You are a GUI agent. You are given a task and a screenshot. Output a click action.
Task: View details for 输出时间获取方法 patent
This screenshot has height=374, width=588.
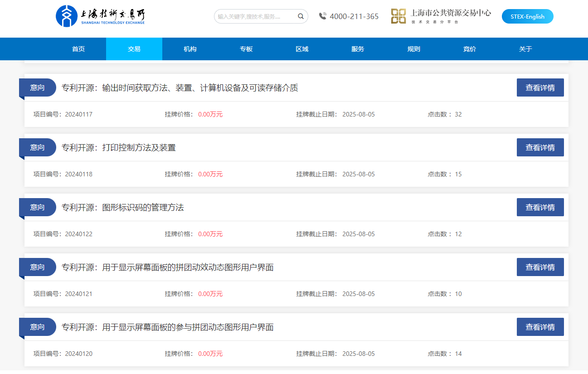(540, 87)
